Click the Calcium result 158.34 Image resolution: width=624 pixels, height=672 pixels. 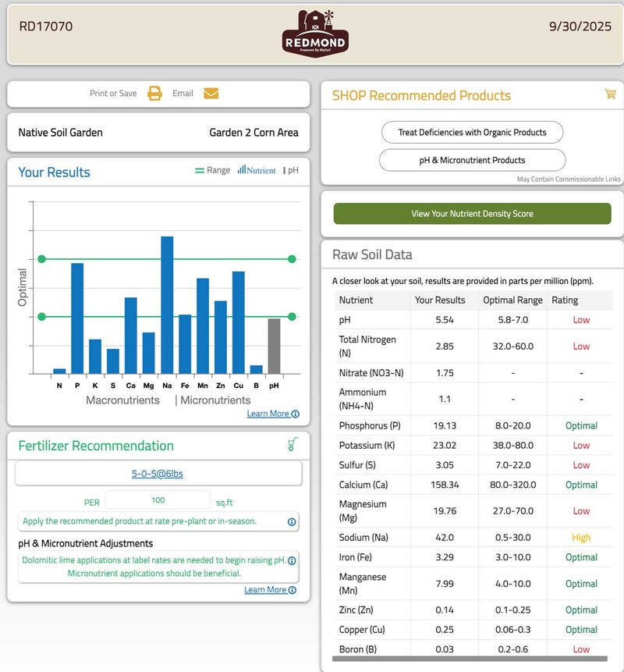[x=445, y=485]
